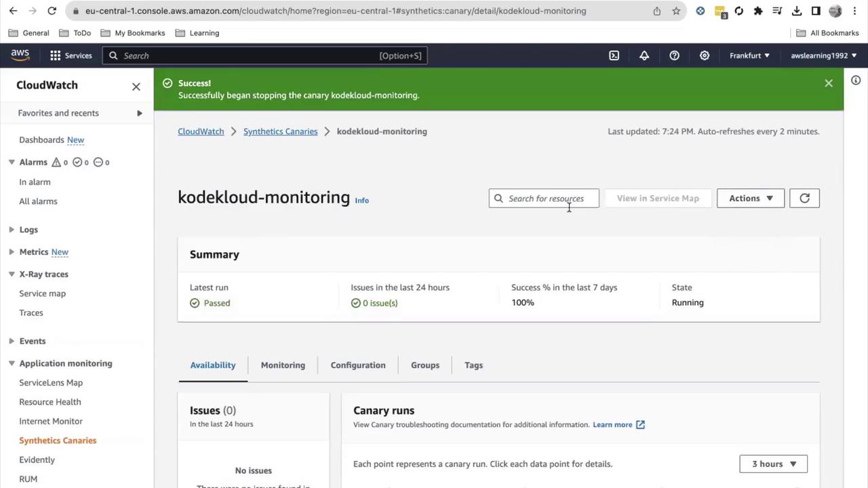Click the browser forward arrow
The height and width of the screenshot is (488, 868).
33,11
